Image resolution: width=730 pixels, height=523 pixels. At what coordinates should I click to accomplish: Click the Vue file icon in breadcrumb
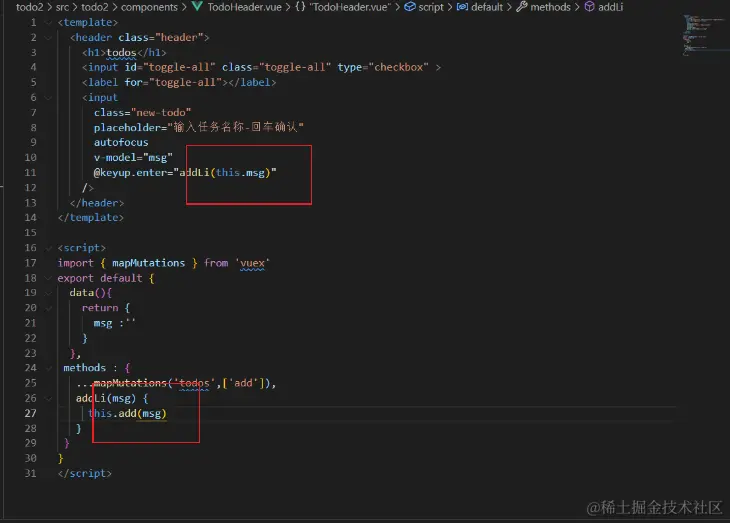197,7
